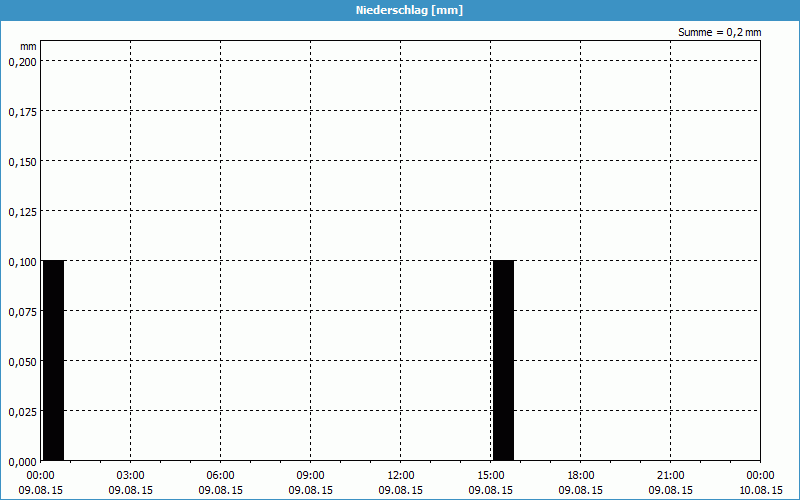Click the 0,125 y-axis label
This screenshot has width=800, height=500.
[23, 212]
